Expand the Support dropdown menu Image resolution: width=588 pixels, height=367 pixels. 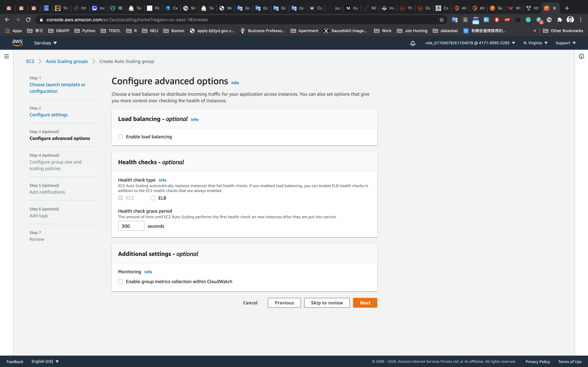coord(565,43)
